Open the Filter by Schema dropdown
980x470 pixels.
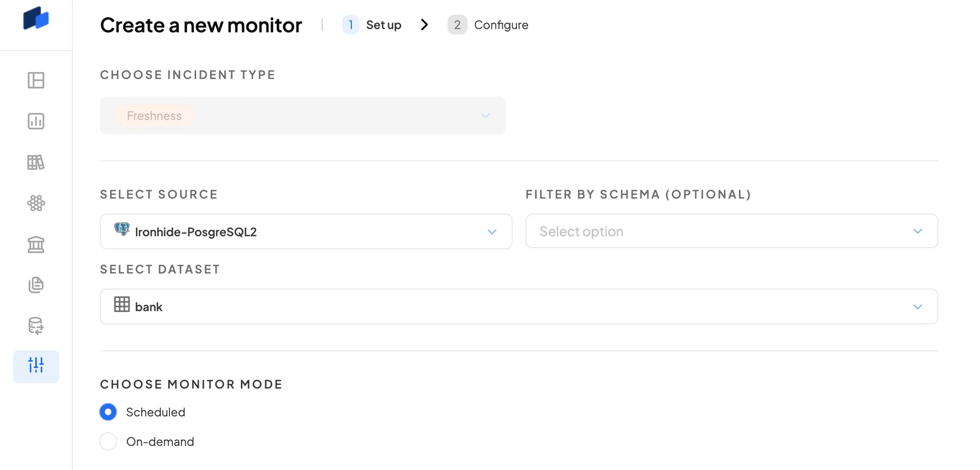click(x=731, y=231)
